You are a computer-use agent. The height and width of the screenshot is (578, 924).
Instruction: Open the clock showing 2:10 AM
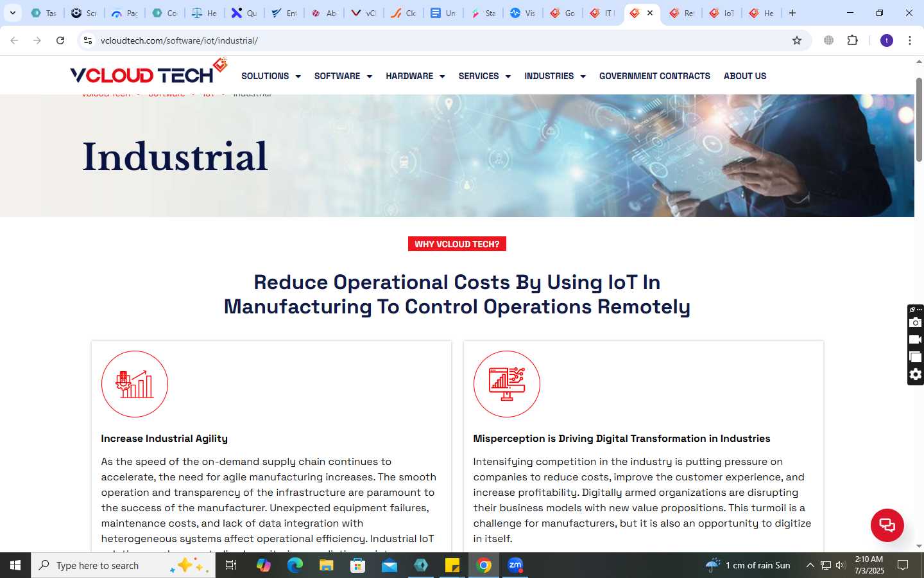[x=869, y=565]
